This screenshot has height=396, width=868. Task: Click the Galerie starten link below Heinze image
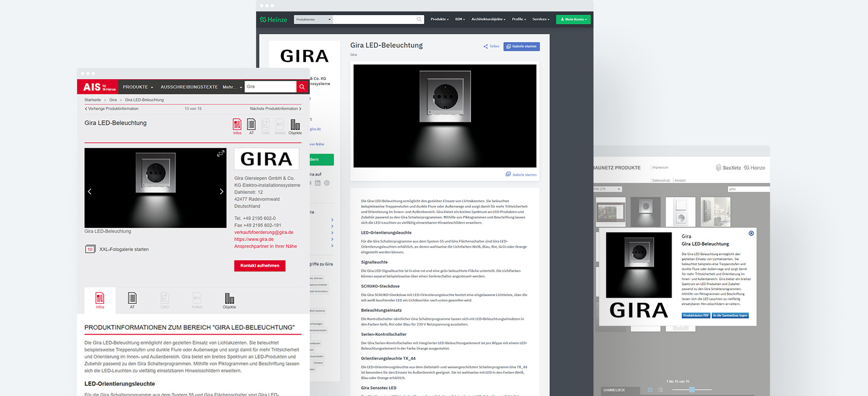point(521,175)
